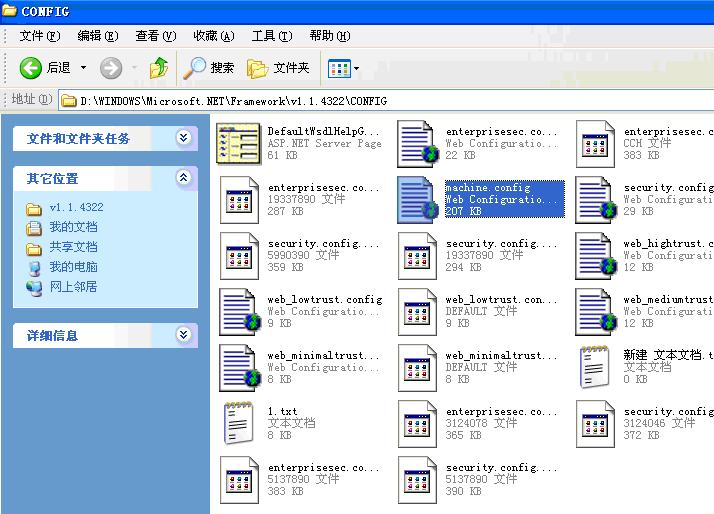Select enterprisesec.co 3124078 file icon
This screenshot has height=514, width=714.
click(x=417, y=424)
